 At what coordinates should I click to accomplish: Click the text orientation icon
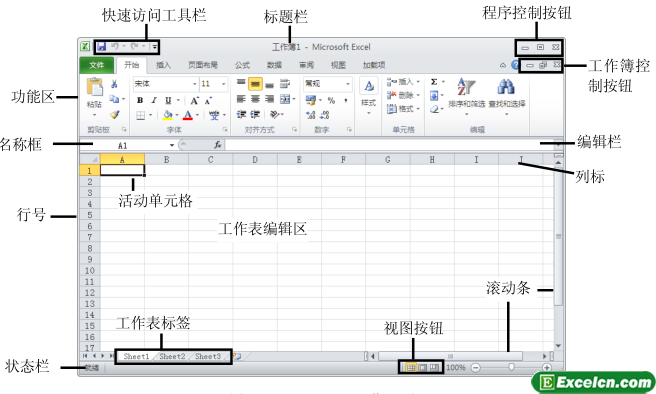[274, 114]
